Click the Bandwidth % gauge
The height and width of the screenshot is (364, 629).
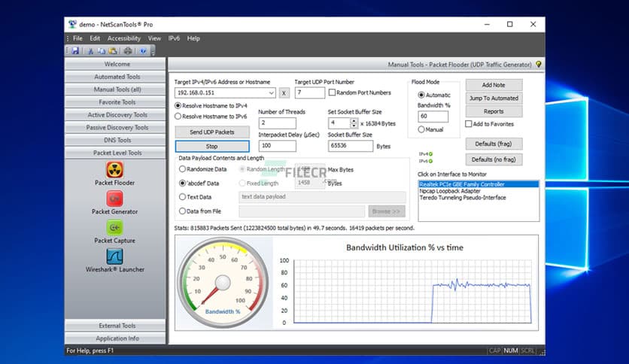(x=223, y=283)
